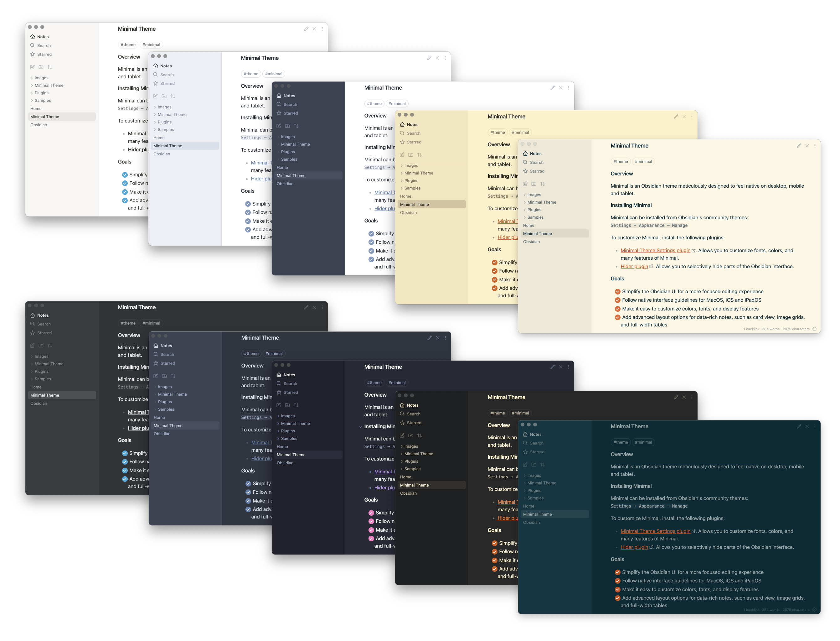The height and width of the screenshot is (641, 840).
Task: Click edit pencil icon in front cream window
Action: point(799,146)
